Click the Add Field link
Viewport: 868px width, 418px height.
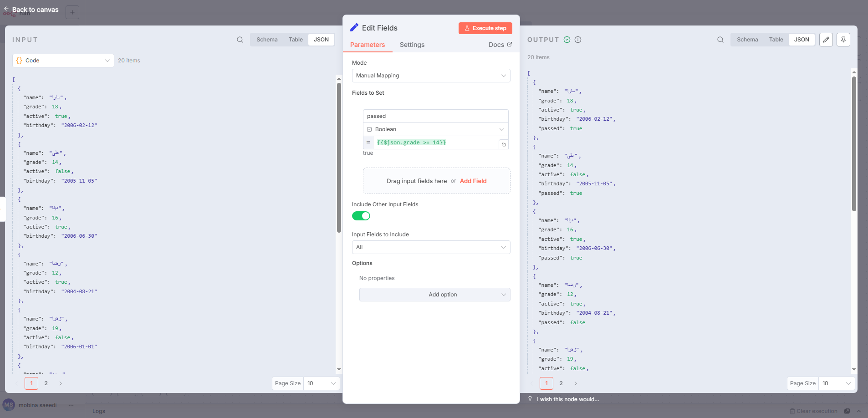(473, 181)
